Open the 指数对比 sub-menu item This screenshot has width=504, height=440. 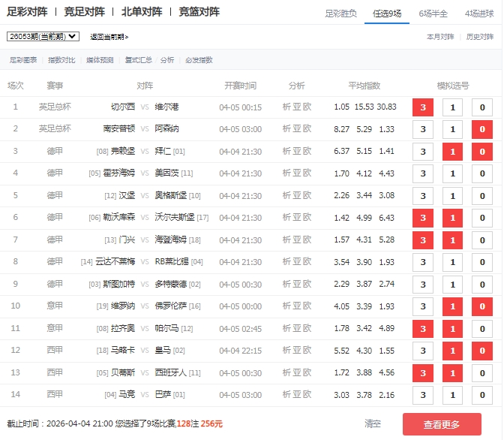click(61, 60)
